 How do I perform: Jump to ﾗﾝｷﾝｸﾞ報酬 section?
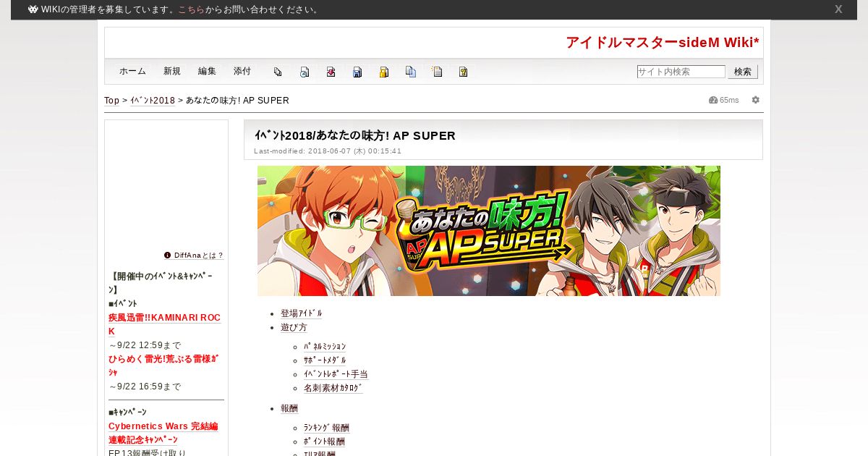coord(326,428)
